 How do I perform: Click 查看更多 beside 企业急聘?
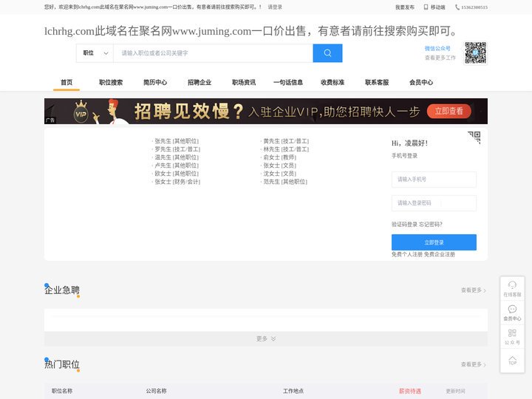pos(474,290)
